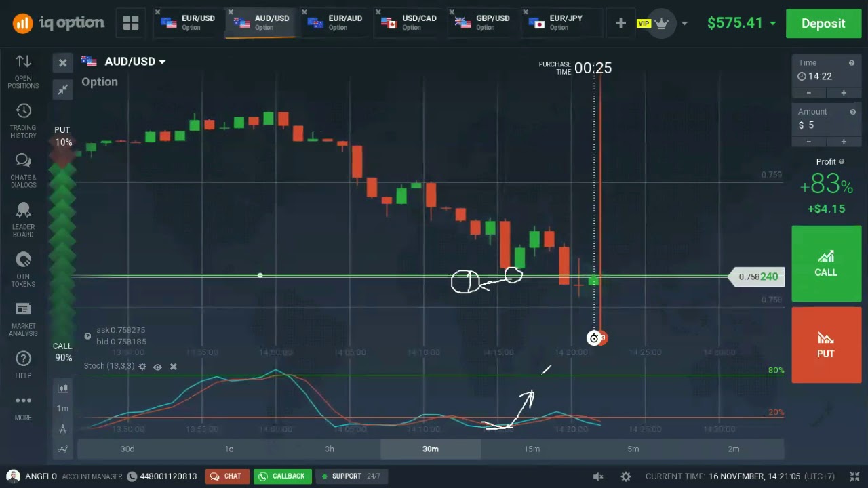Set chart range to 15m

coord(532,449)
